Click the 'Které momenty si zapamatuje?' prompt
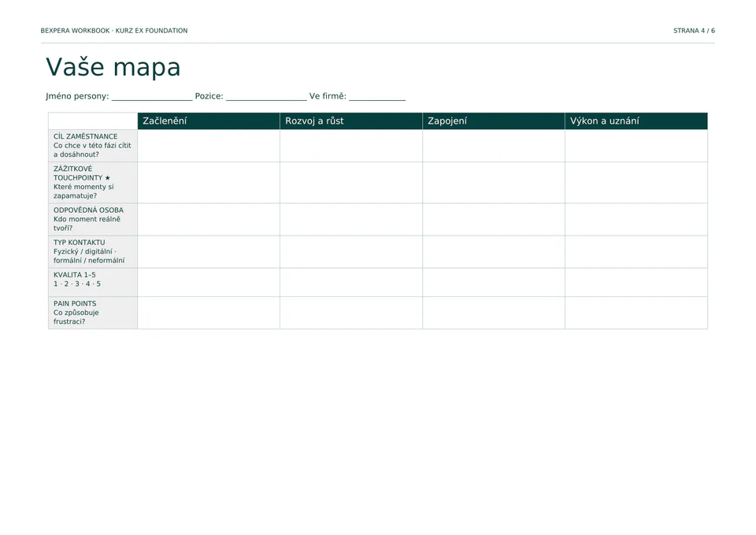Image resolution: width=756 pixels, height=535 pixels. (x=83, y=191)
